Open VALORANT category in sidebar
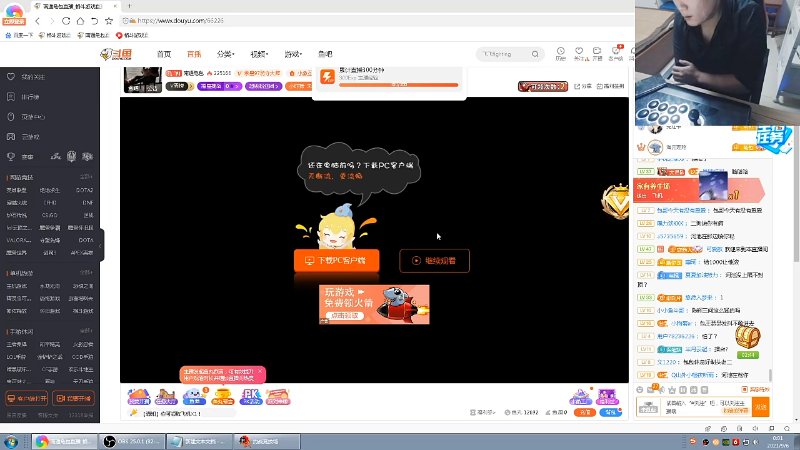The width and height of the screenshot is (800, 450). (19, 240)
